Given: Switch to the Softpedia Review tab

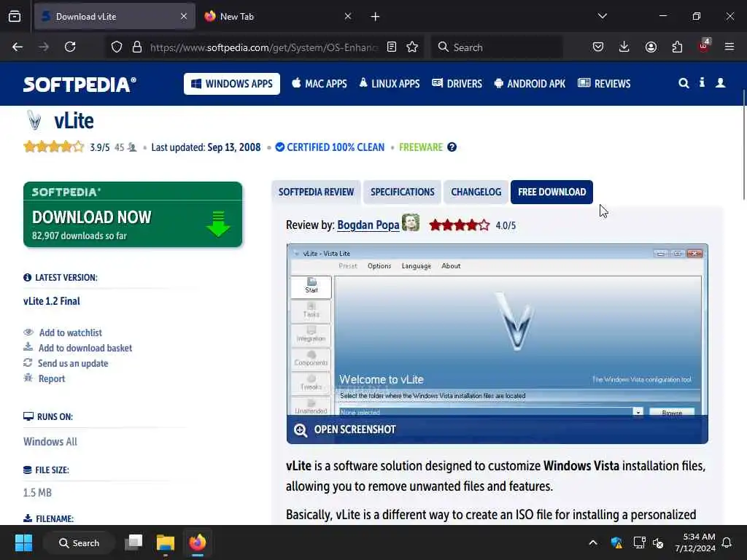Looking at the screenshot, I should (x=316, y=192).
